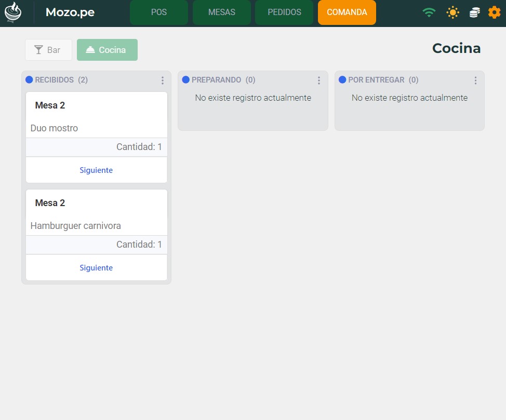506x420 pixels.
Task: Open the MESAS tab
Action: coord(222,12)
